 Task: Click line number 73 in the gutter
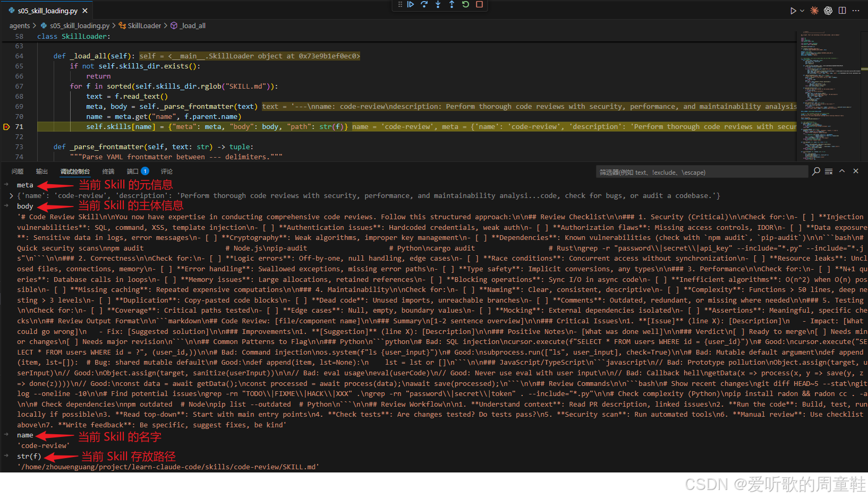tap(19, 147)
